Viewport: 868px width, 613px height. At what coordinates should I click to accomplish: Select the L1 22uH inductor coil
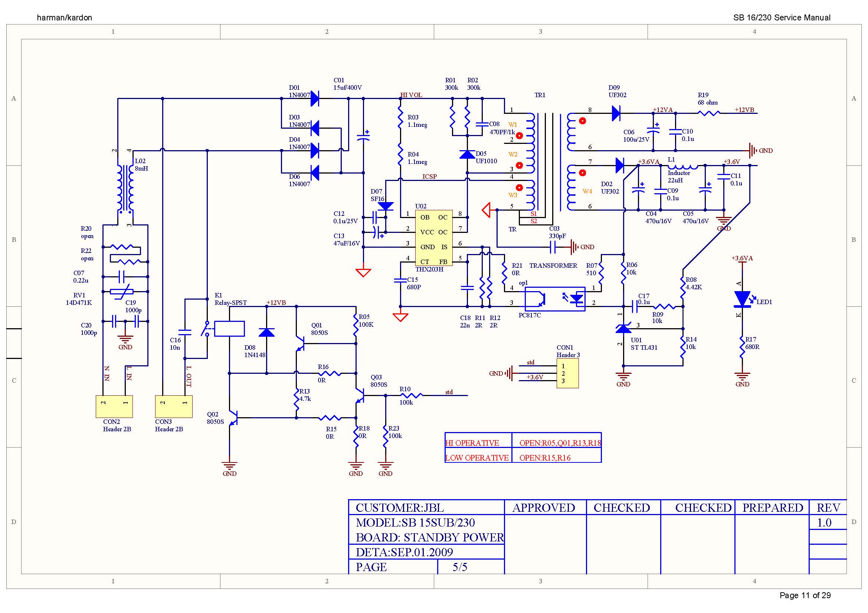(x=682, y=167)
